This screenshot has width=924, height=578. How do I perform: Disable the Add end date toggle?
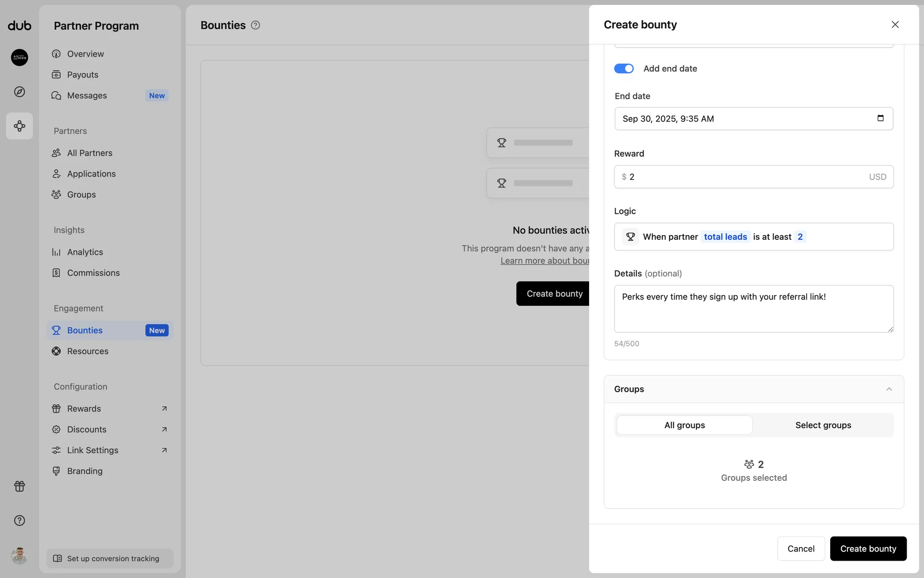click(x=624, y=68)
